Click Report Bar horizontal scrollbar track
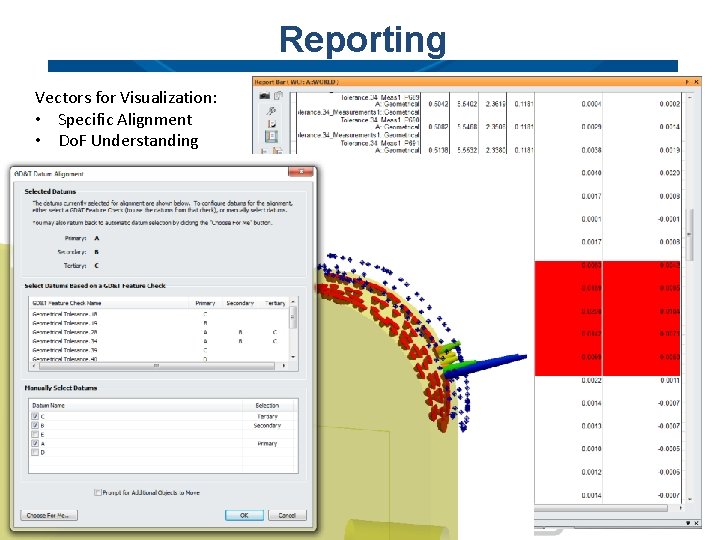This screenshot has width=720, height=540. tap(601, 508)
